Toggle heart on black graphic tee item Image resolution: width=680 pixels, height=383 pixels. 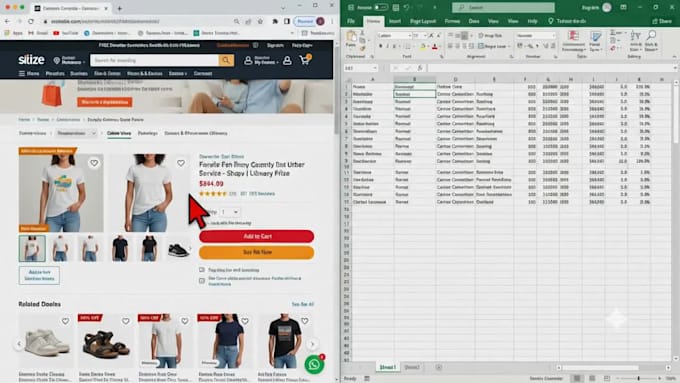(304, 321)
